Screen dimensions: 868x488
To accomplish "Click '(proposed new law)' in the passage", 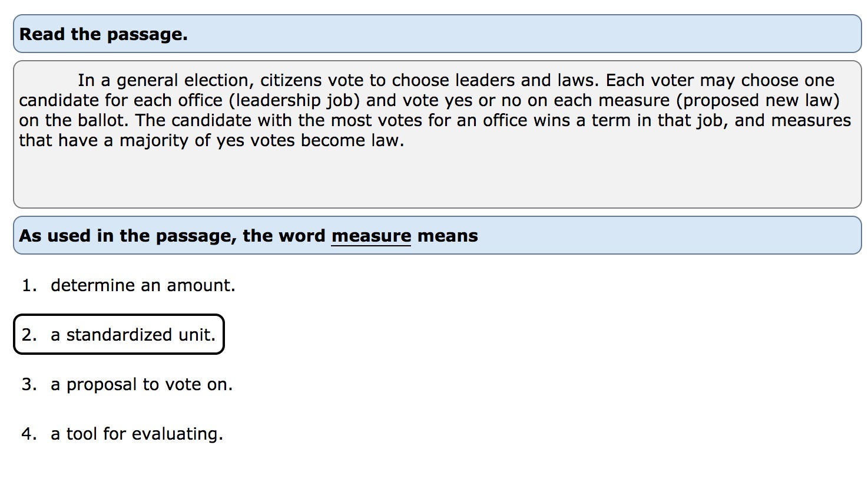I will (x=757, y=100).
